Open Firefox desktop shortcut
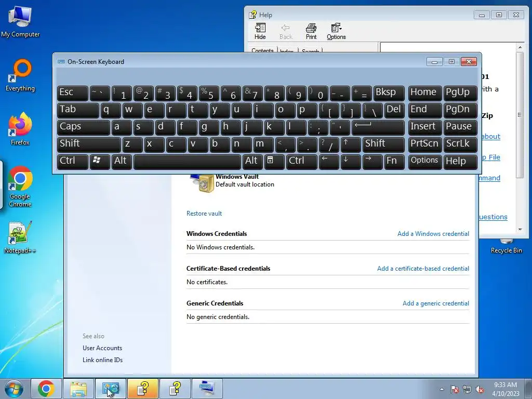The width and height of the screenshot is (532, 399). 20,129
